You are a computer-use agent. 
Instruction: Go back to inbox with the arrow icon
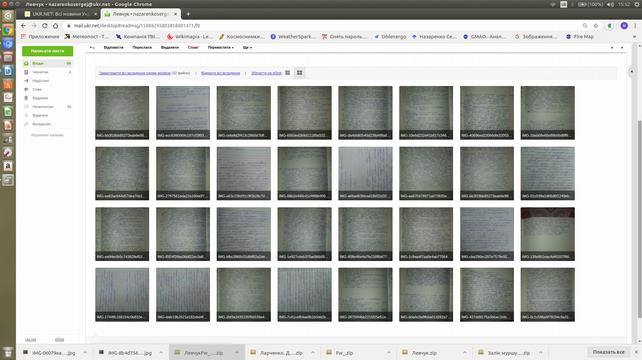click(92, 48)
